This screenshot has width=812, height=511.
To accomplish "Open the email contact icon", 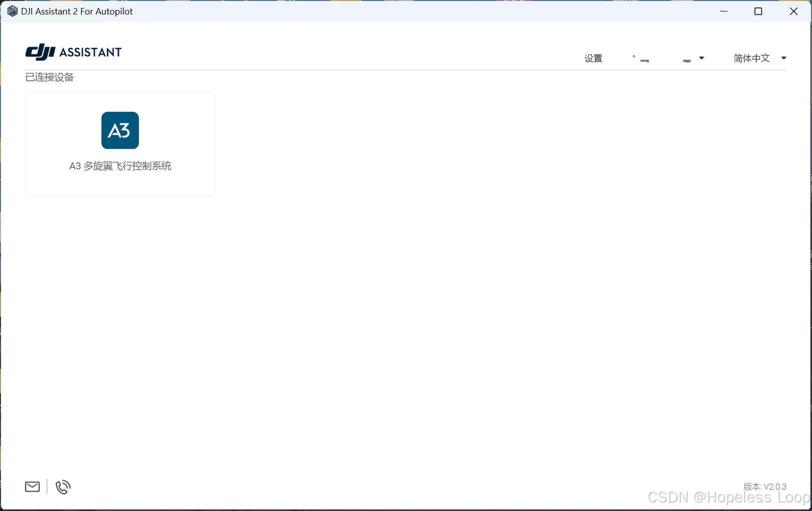I will pyautogui.click(x=32, y=487).
